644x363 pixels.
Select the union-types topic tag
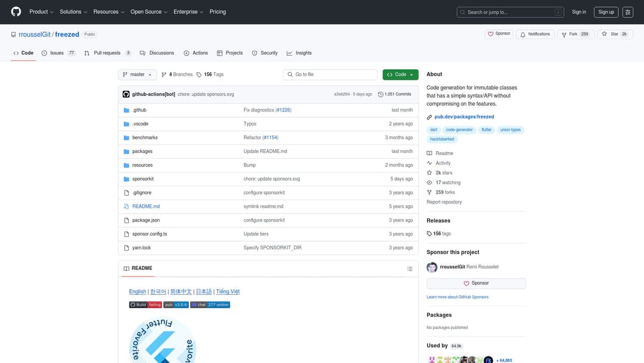[x=510, y=130]
